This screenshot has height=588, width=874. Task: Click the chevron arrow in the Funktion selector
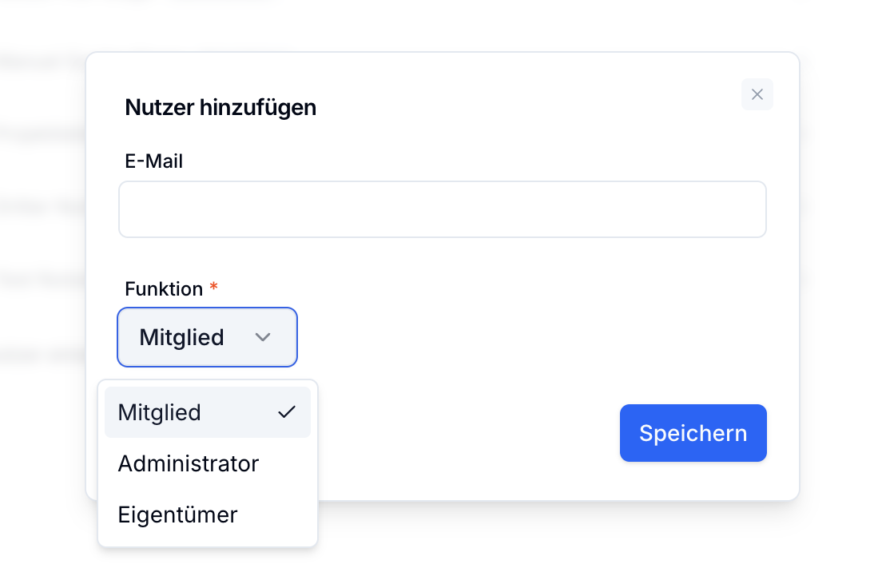[x=262, y=337]
